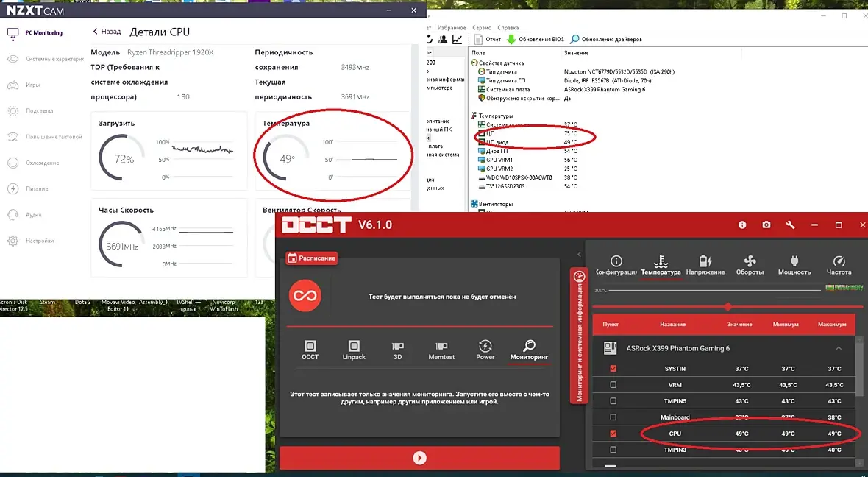
Task: Open Системные характеристики in NZXT CAM sidebar
Action: (x=46, y=59)
